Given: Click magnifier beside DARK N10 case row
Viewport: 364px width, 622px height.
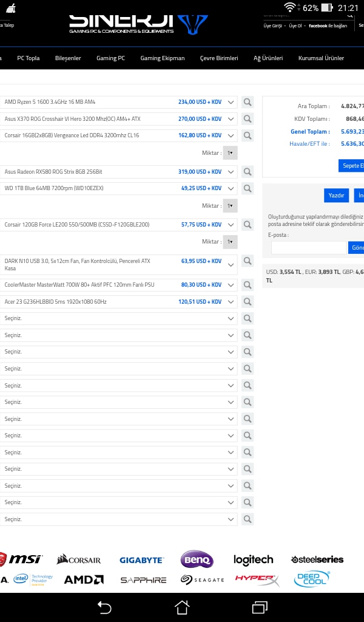Looking at the screenshot, I should (x=248, y=261).
